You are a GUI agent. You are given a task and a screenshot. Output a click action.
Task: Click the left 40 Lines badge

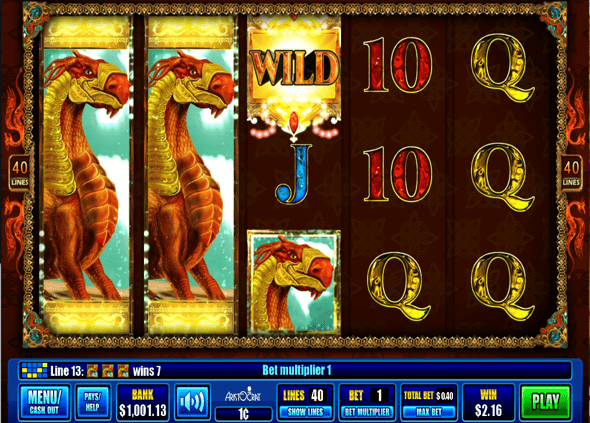coord(19,172)
